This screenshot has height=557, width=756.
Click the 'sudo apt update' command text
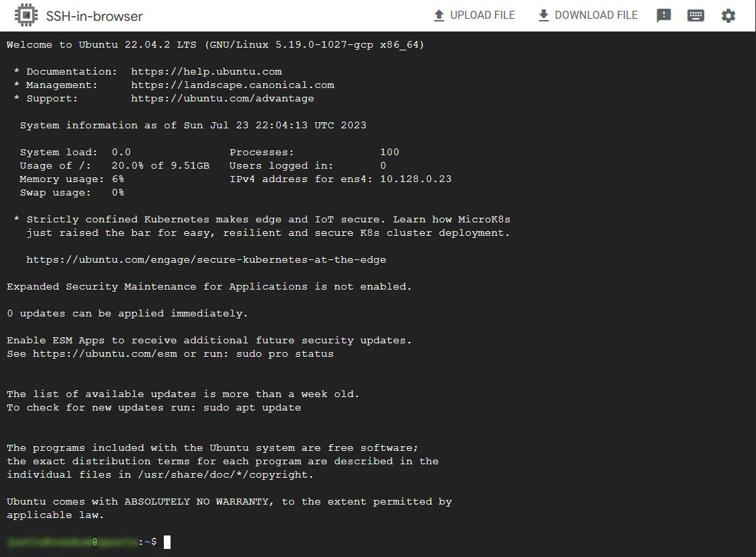tap(252, 408)
